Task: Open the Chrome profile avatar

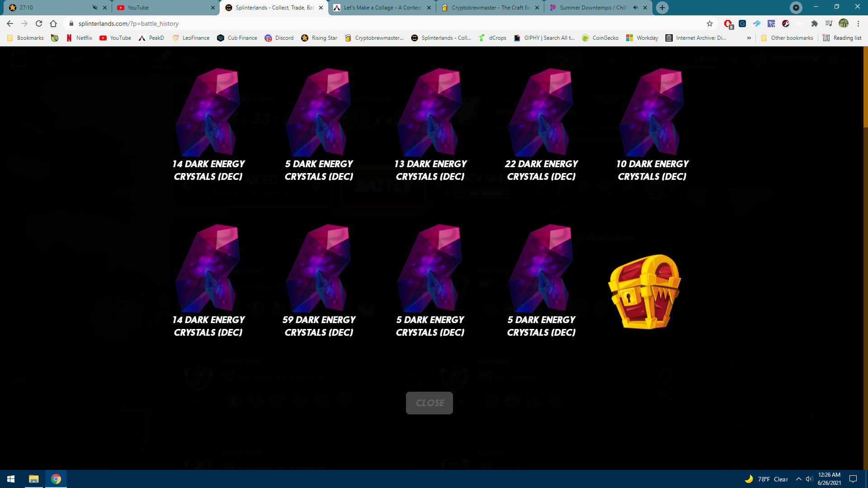Action: point(844,23)
